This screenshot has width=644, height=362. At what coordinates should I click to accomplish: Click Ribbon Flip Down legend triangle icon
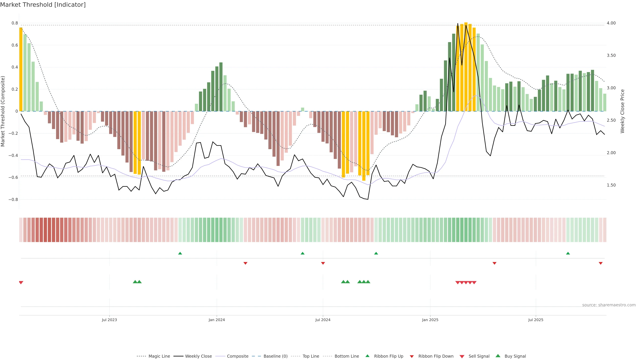(x=412, y=356)
